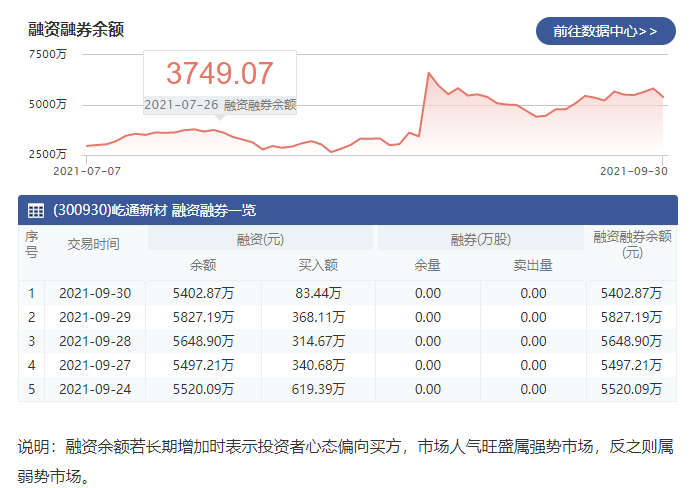Click the 5648.90万 financing balance cell
This screenshot has width=698, height=488.
(203, 340)
